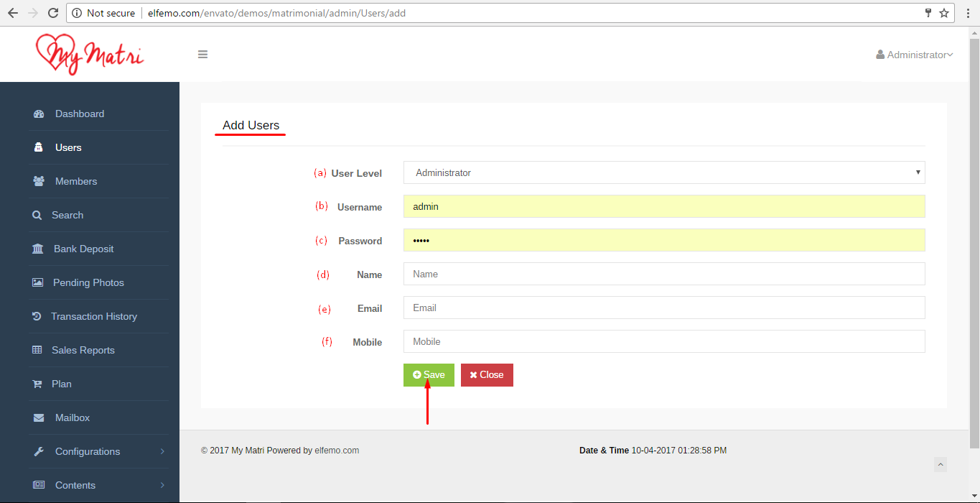Click the scroll-to-top arrow button
Screen dimensions: 980x503
coord(941,465)
